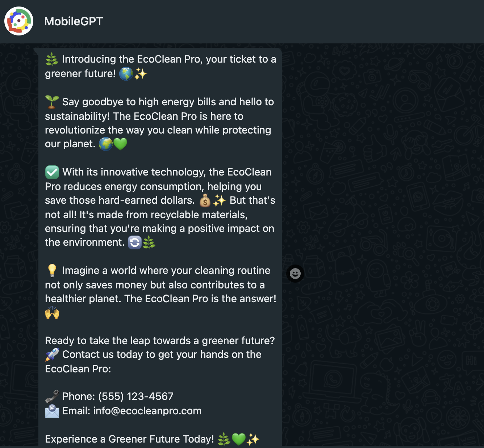Image resolution: width=484 pixels, height=448 pixels.
Task: Click the MobileGPT contact name in header
Action: coord(74,21)
